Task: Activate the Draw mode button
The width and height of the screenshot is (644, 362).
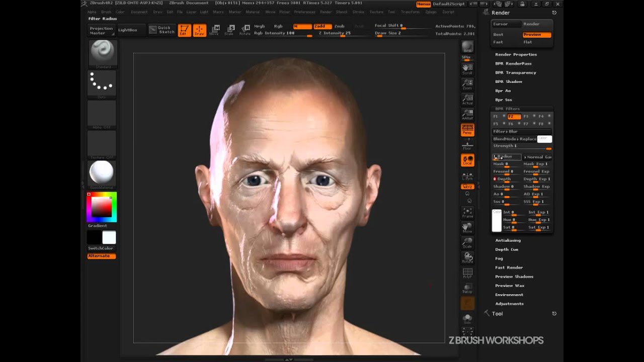Action: pos(200,30)
